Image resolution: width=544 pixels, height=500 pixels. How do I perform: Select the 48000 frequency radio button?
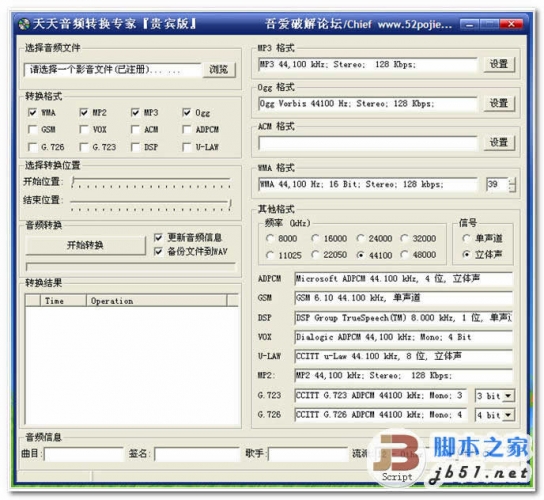(x=404, y=255)
